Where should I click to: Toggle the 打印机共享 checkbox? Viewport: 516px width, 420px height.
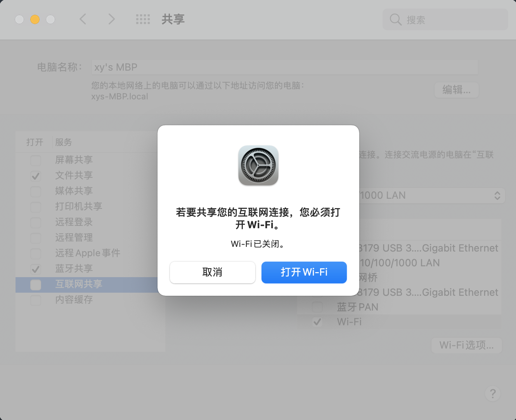coord(36,207)
